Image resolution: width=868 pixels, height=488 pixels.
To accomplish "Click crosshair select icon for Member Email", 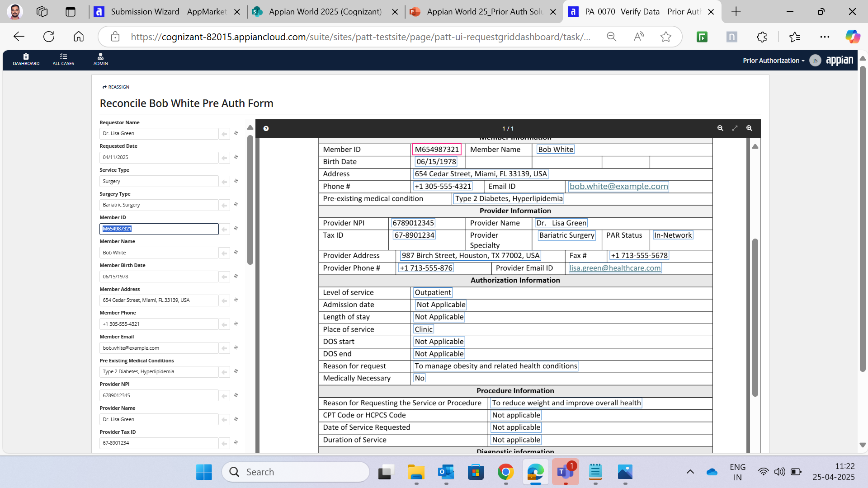I will click(x=236, y=348).
